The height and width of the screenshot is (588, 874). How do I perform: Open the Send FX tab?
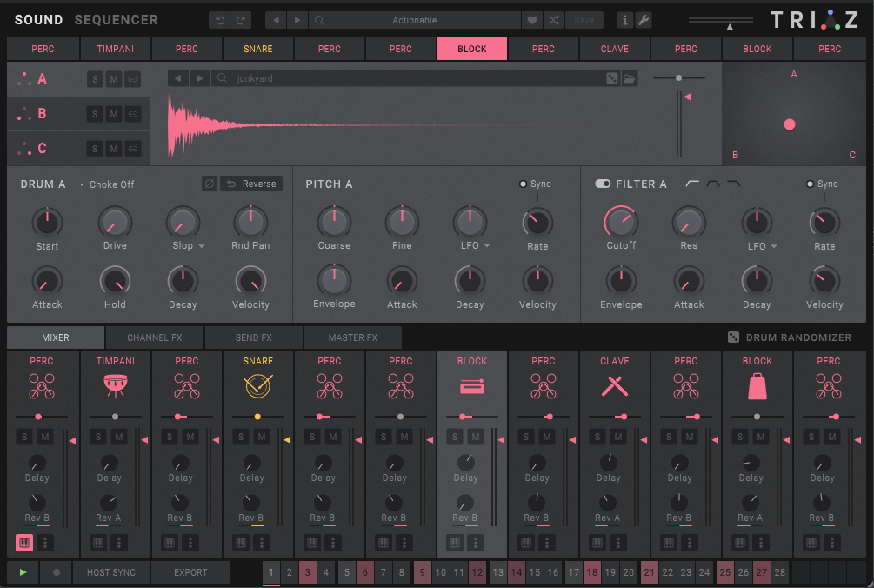pos(254,337)
